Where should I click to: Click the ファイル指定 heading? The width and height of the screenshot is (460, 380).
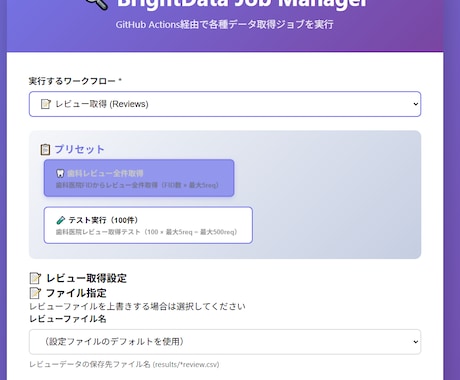point(76,293)
